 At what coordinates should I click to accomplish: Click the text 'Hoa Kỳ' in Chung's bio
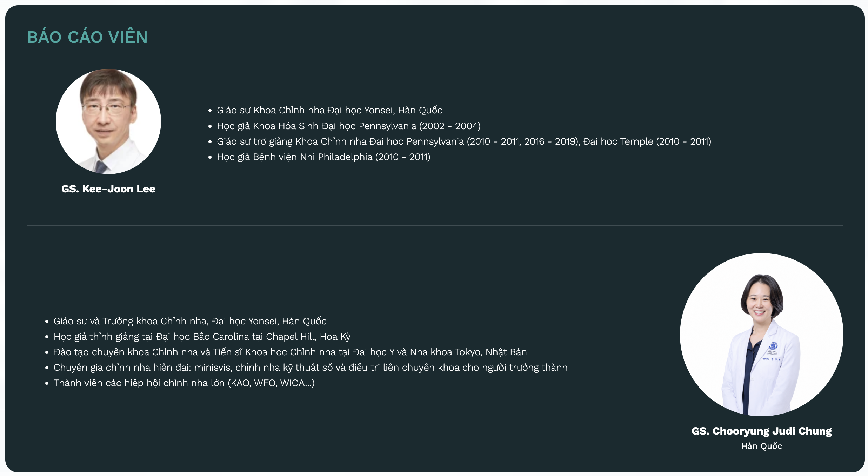tap(335, 337)
